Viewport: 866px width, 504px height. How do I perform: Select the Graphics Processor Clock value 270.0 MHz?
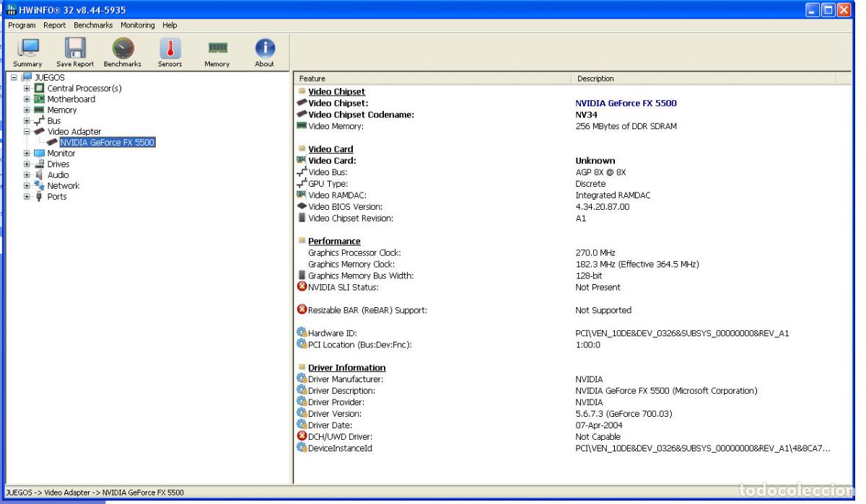click(x=595, y=253)
